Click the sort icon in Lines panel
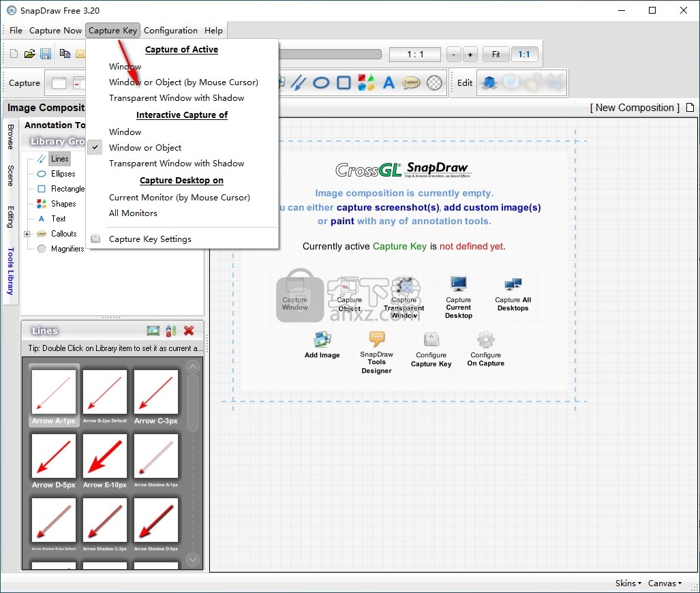The width and height of the screenshot is (700, 593). 171,331
